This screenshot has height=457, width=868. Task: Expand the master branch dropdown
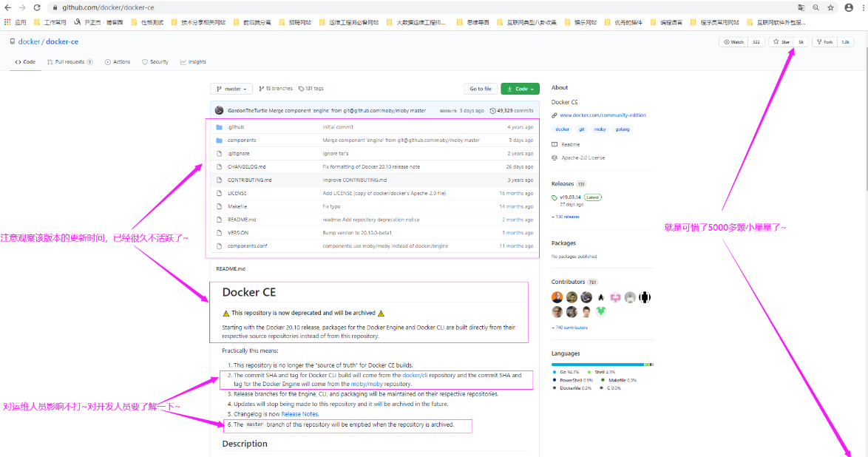(x=231, y=89)
